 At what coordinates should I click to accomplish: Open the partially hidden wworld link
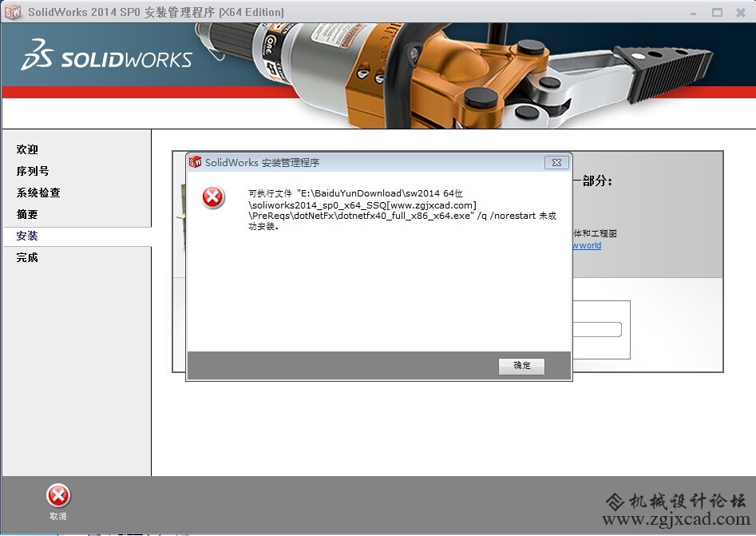587,245
